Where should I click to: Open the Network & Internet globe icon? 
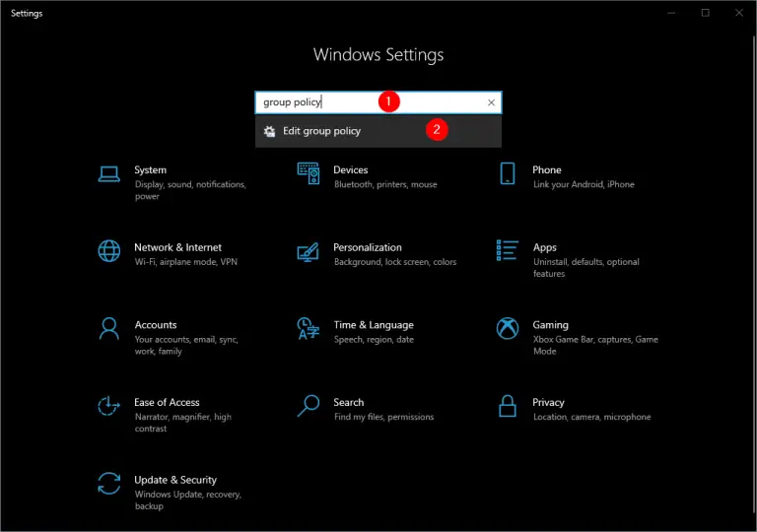[109, 251]
